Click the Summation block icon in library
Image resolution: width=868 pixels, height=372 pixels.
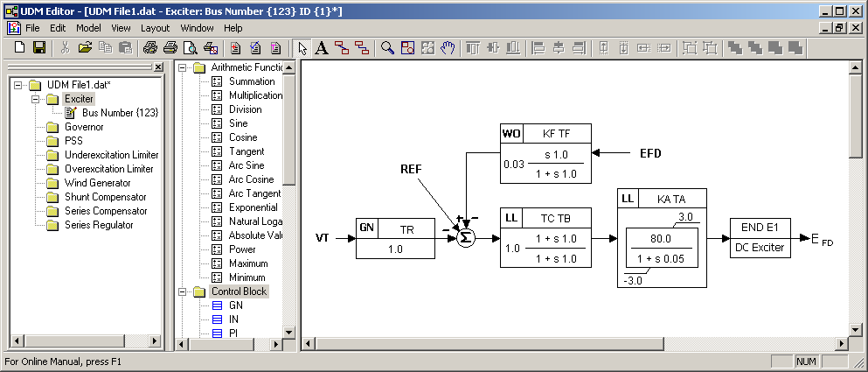click(x=217, y=81)
